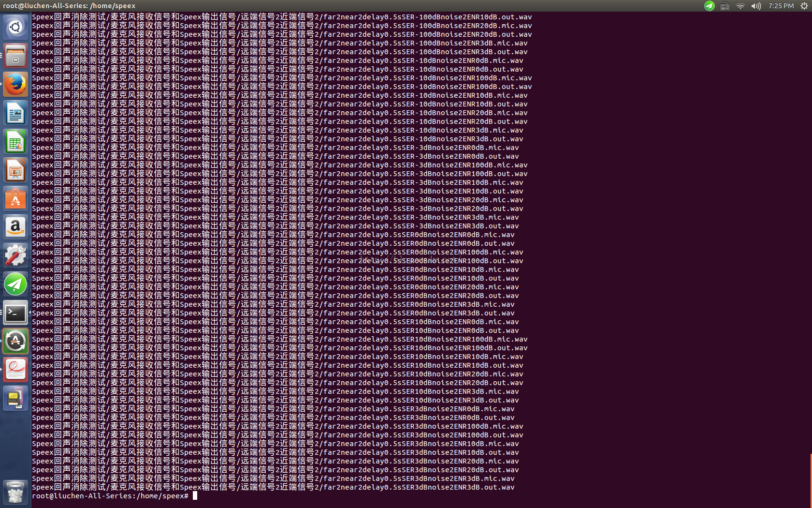Click line ending SER-3dBnoise2ENR100dB.mic.wav

(x=280, y=165)
